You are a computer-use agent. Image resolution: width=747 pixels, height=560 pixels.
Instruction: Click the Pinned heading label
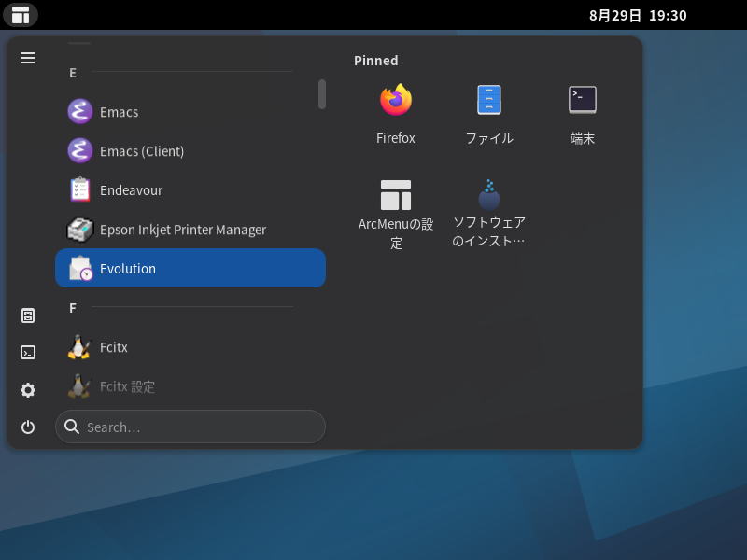click(376, 61)
